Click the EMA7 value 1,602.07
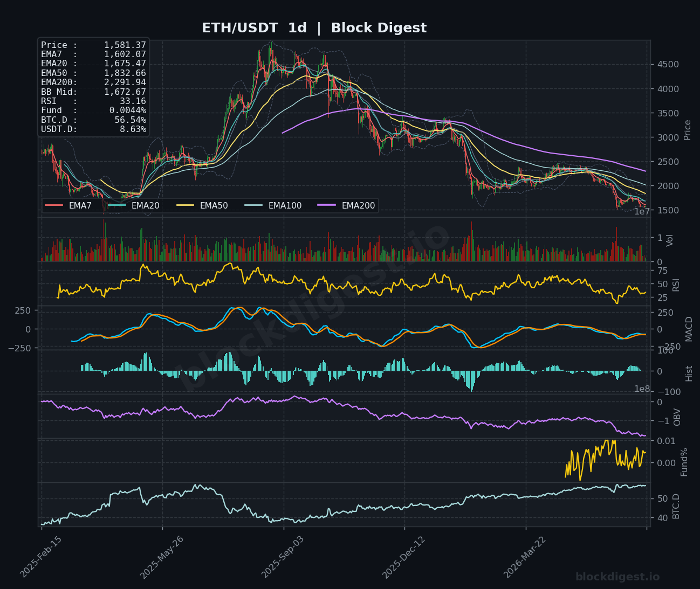The image size is (700, 589). pos(125,54)
